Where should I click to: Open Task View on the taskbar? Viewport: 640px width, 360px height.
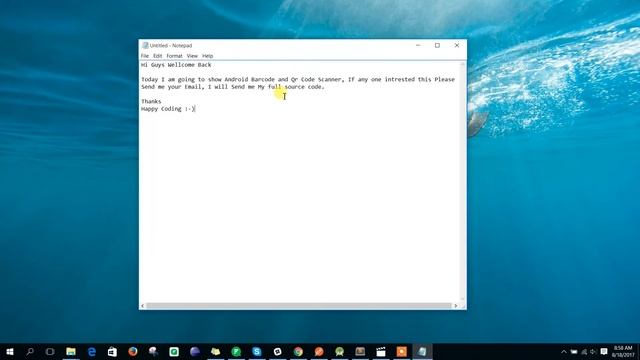(50, 351)
